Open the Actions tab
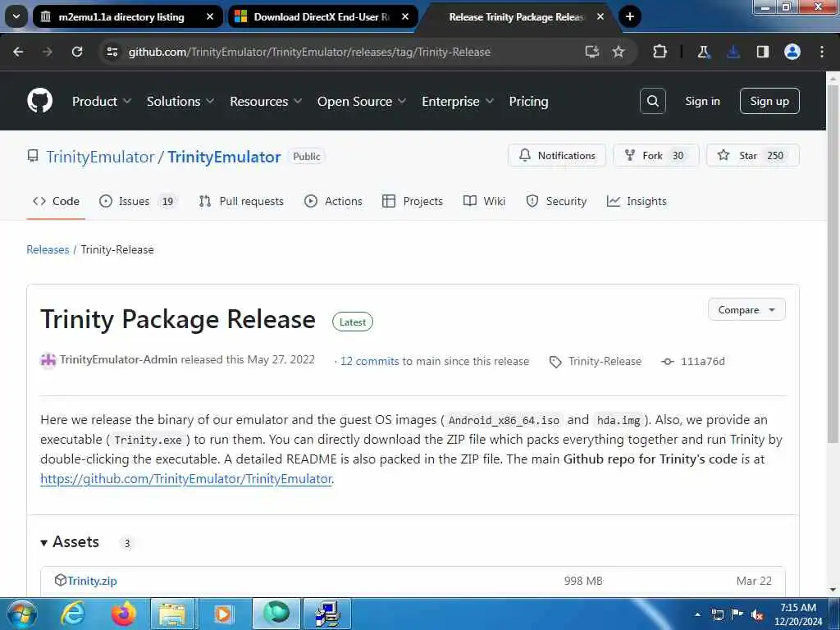The width and height of the screenshot is (840, 630). (333, 202)
